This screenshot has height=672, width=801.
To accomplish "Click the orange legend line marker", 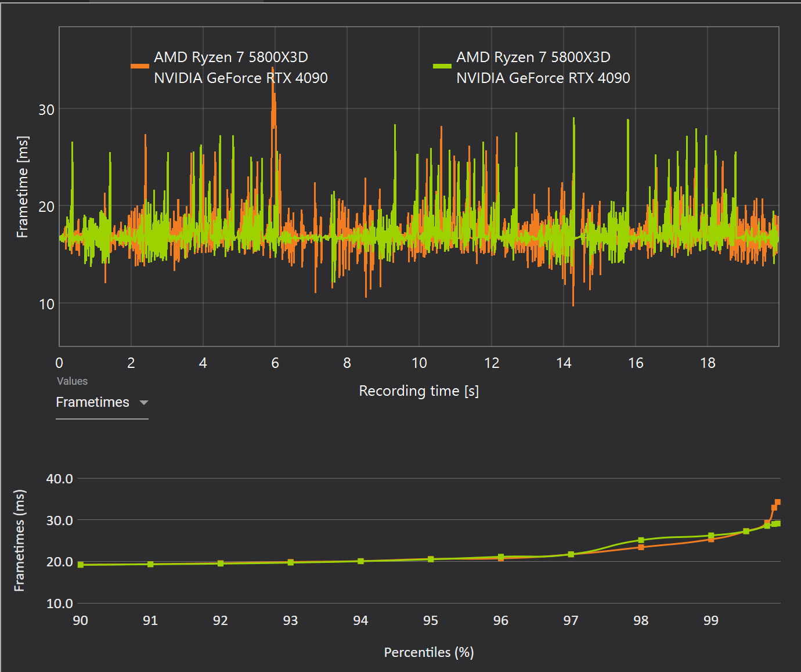I will 140,66.
